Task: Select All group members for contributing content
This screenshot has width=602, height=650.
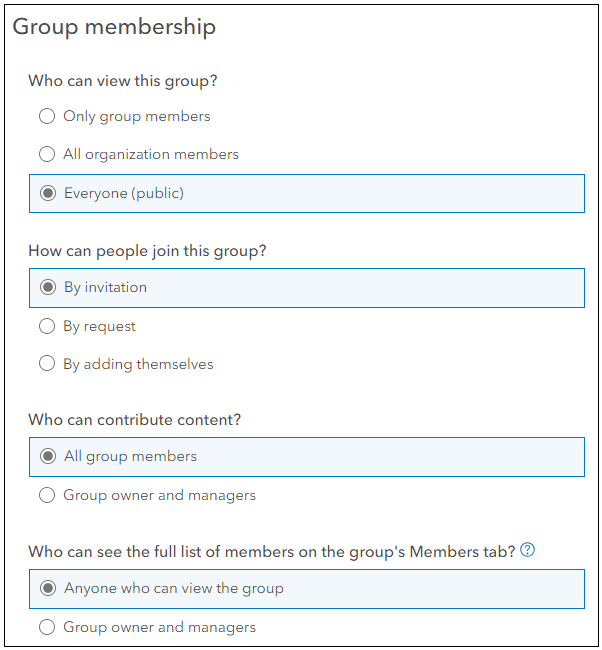Action: [48, 456]
